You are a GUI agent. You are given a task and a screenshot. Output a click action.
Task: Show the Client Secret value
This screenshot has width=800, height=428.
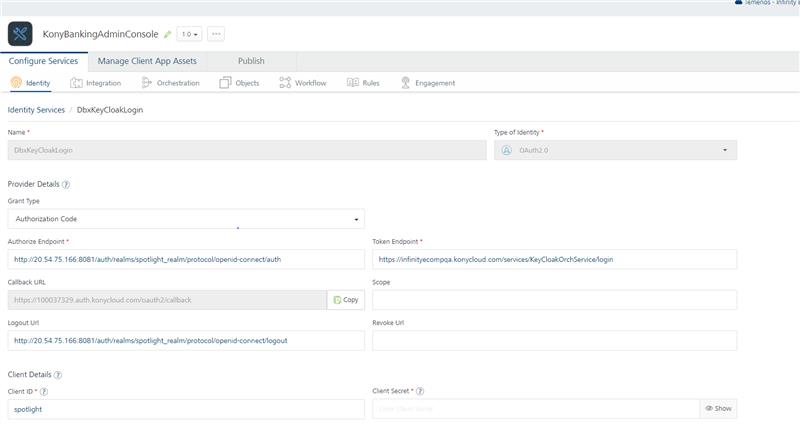tap(718, 409)
